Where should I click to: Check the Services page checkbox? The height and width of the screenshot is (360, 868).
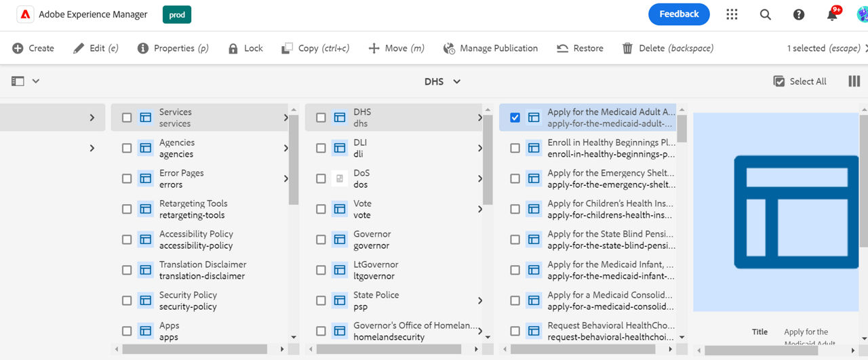click(x=127, y=117)
